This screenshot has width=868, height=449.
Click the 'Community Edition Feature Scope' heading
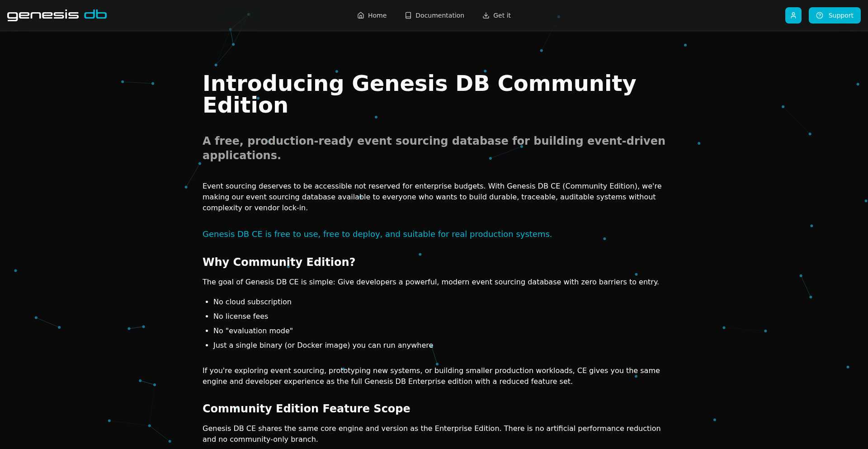coord(306,408)
